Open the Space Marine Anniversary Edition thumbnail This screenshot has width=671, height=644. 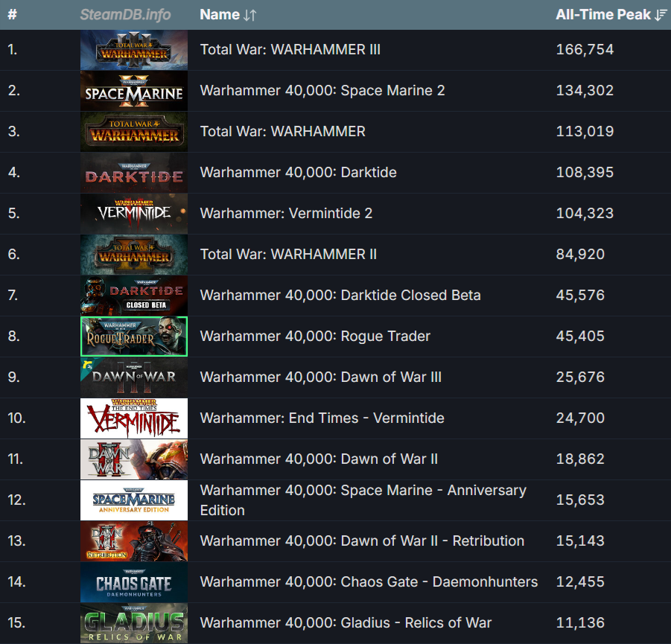[x=134, y=500]
